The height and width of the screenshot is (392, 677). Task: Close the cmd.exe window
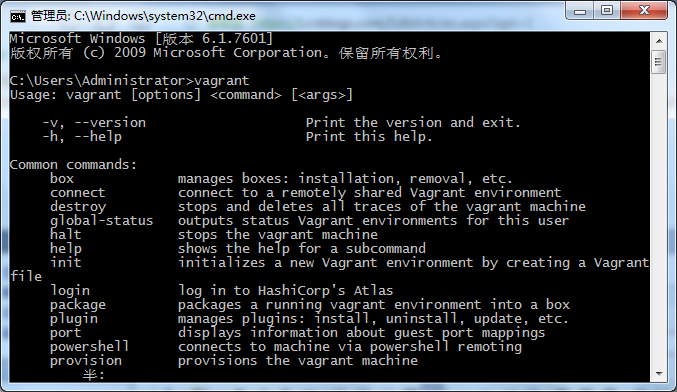click(644, 11)
